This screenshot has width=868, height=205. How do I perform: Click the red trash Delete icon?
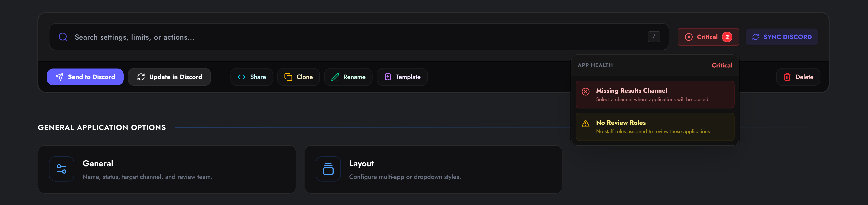point(787,77)
